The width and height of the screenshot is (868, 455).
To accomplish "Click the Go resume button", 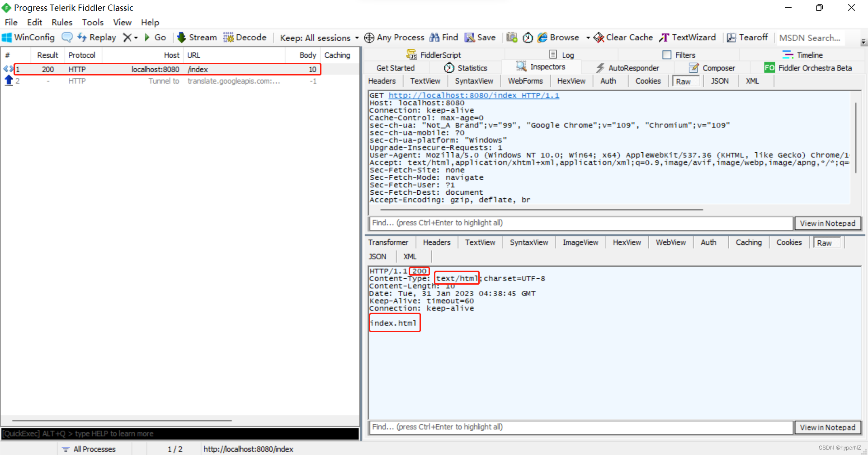I will [x=155, y=38].
